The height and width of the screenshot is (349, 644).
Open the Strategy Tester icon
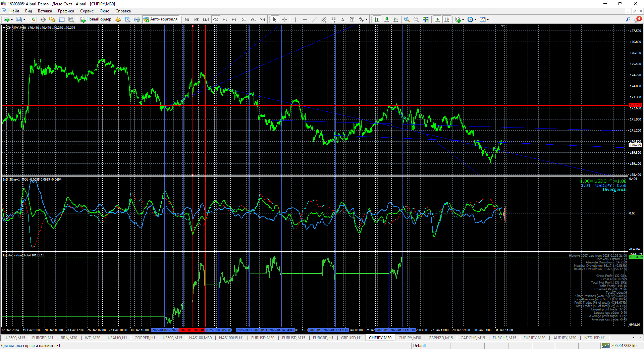pos(71,19)
